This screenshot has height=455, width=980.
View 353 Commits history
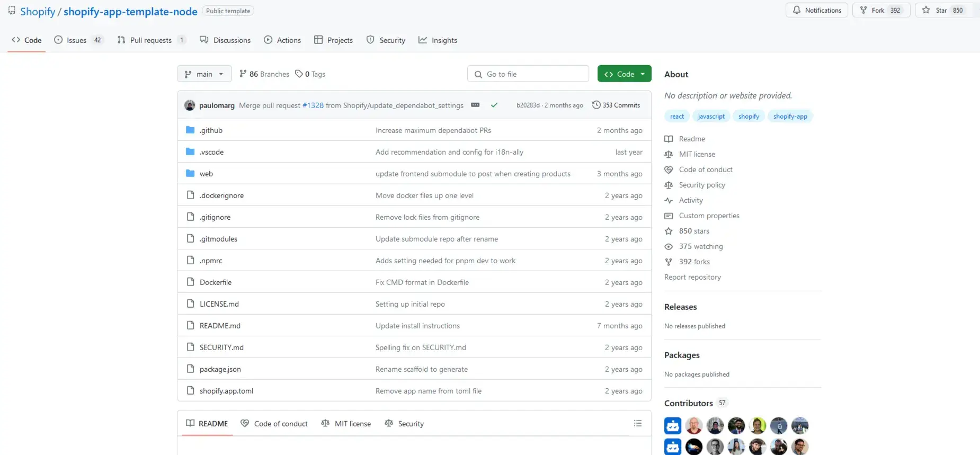click(616, 105)
